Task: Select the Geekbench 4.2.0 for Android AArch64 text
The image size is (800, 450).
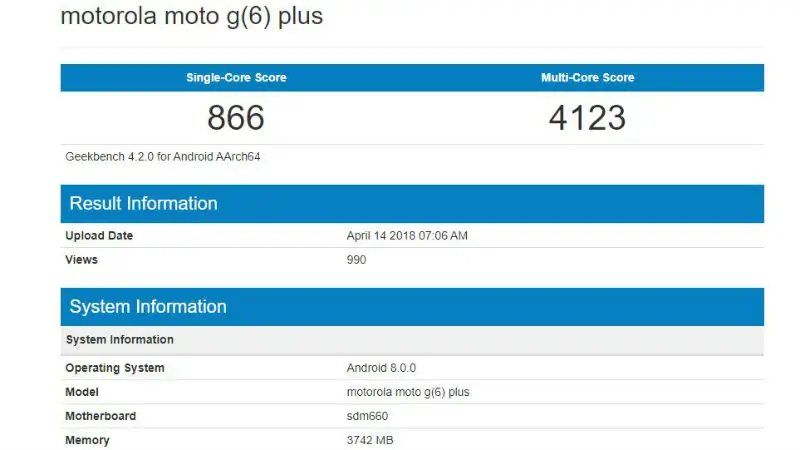Action: (163, 157)
